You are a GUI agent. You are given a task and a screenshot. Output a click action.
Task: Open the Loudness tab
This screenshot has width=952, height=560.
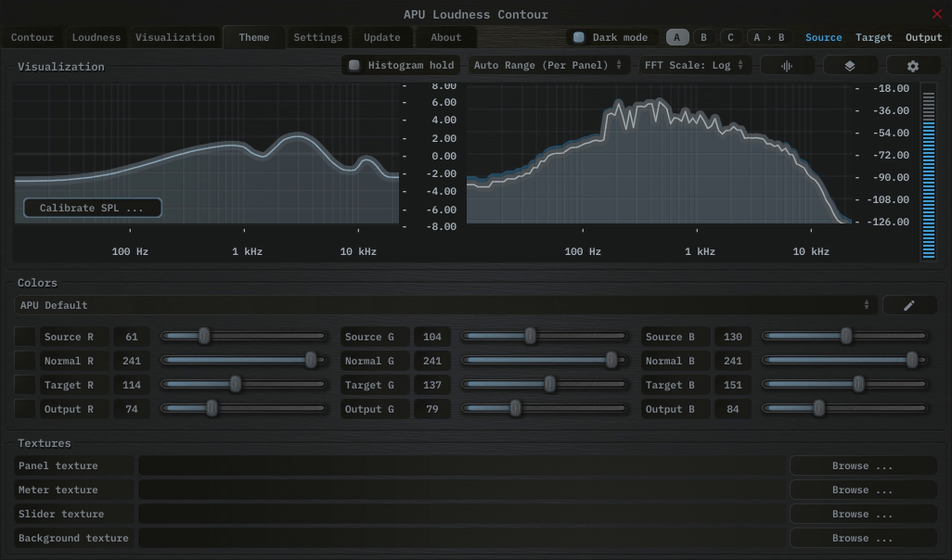click(96, 38)
